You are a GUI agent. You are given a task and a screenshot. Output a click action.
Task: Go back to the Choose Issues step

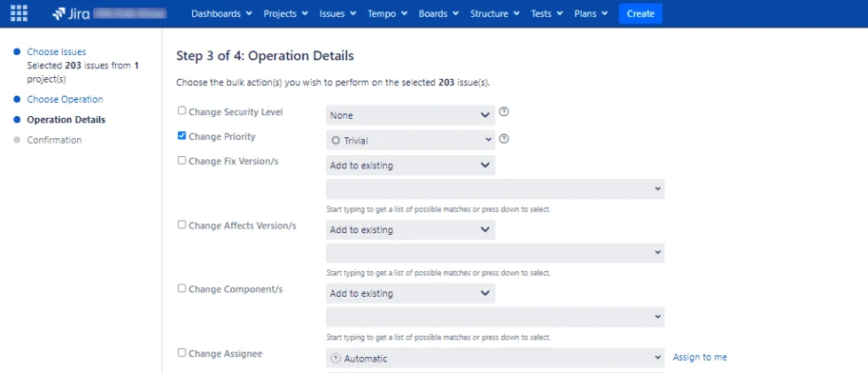(x=57, y=52)
